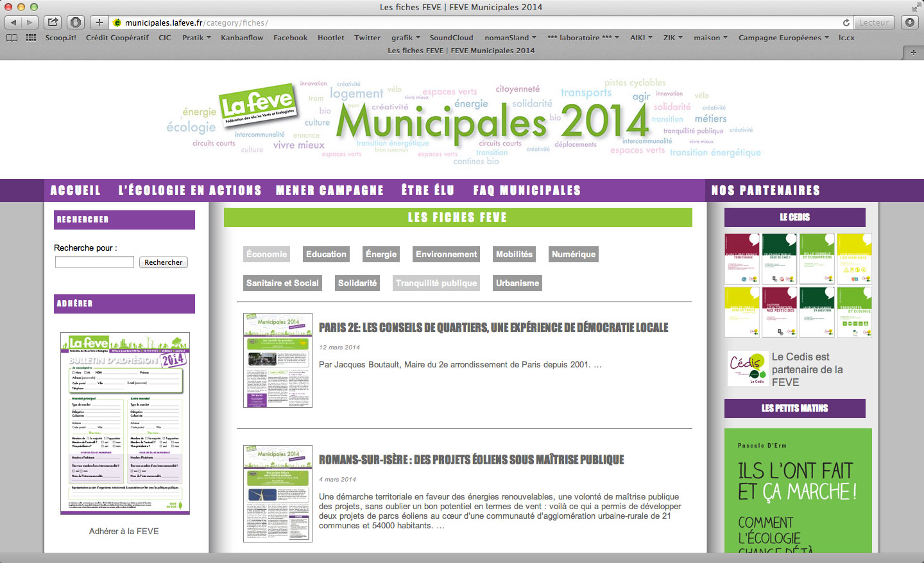Go to the ACCUEIL menu item
The height and width of the screenshot is (563, 924).
pyautogui.click(x=75, y=190)
